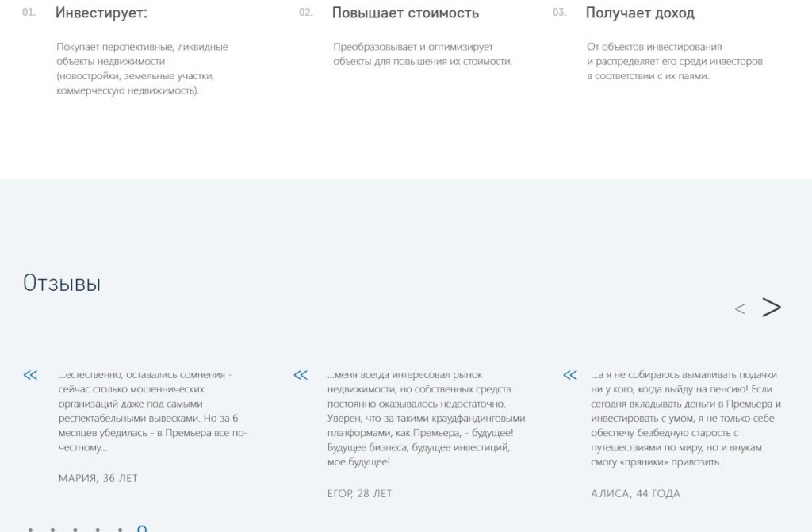Click the active sixth pagination circle
The image size is (812, 532).
coord(142,529)
